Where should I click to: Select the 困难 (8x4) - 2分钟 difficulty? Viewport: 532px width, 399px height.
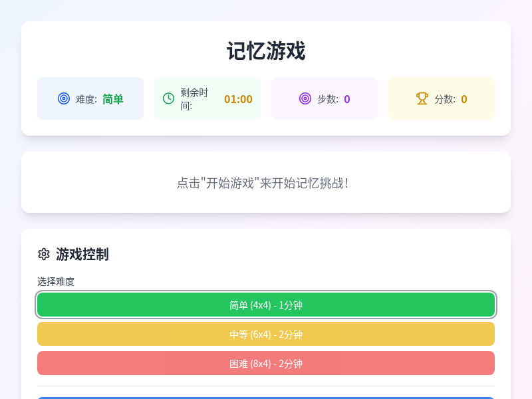tap(266, 363)
